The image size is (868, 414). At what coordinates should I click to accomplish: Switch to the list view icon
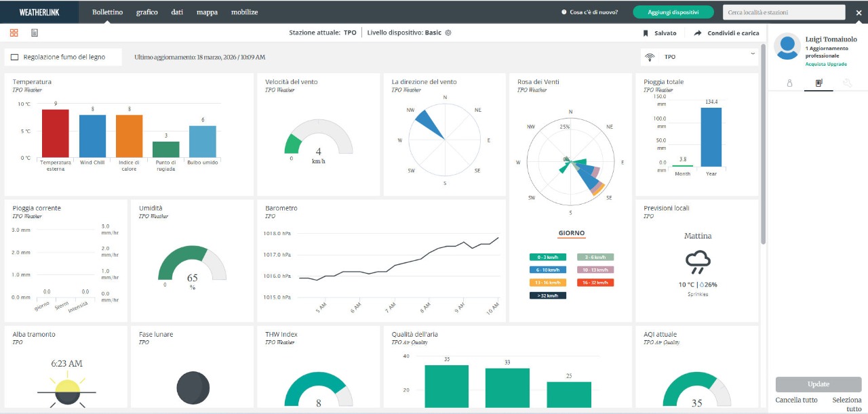[x=35, y=33]
